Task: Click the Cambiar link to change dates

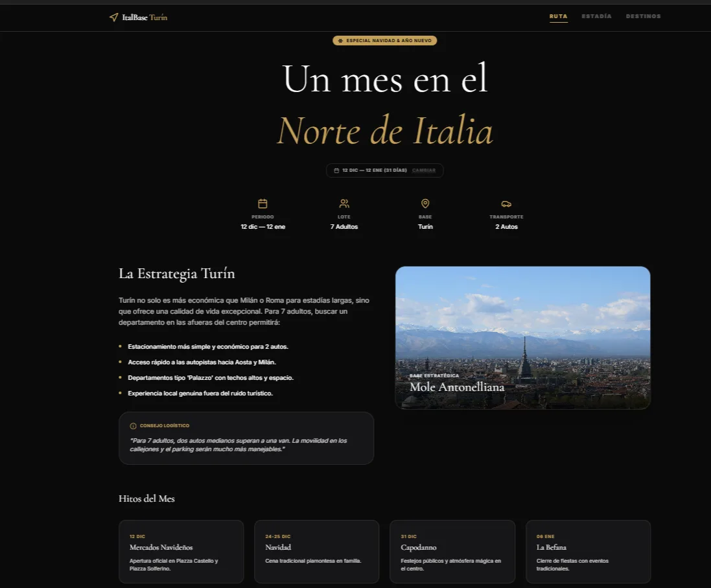Action: click(423, 171)
